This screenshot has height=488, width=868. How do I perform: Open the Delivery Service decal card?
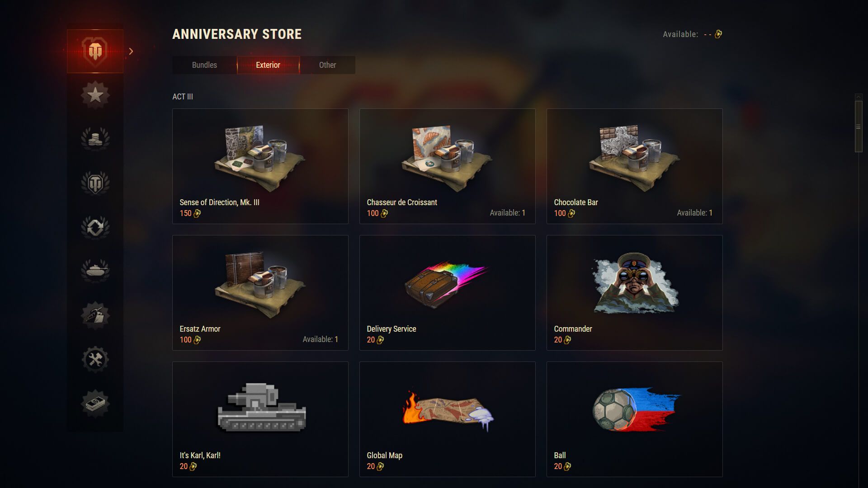(447, 292)
